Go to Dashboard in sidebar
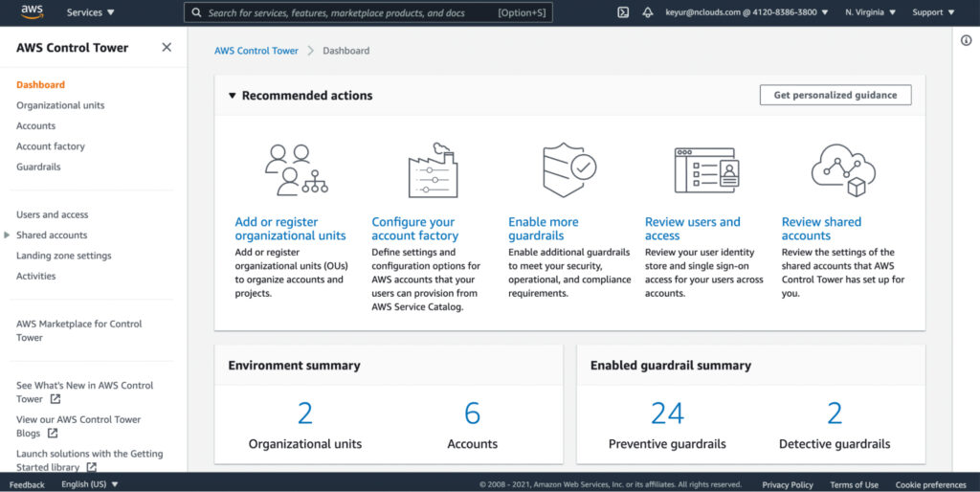This screenshot has width=980, height=492. 40,84
